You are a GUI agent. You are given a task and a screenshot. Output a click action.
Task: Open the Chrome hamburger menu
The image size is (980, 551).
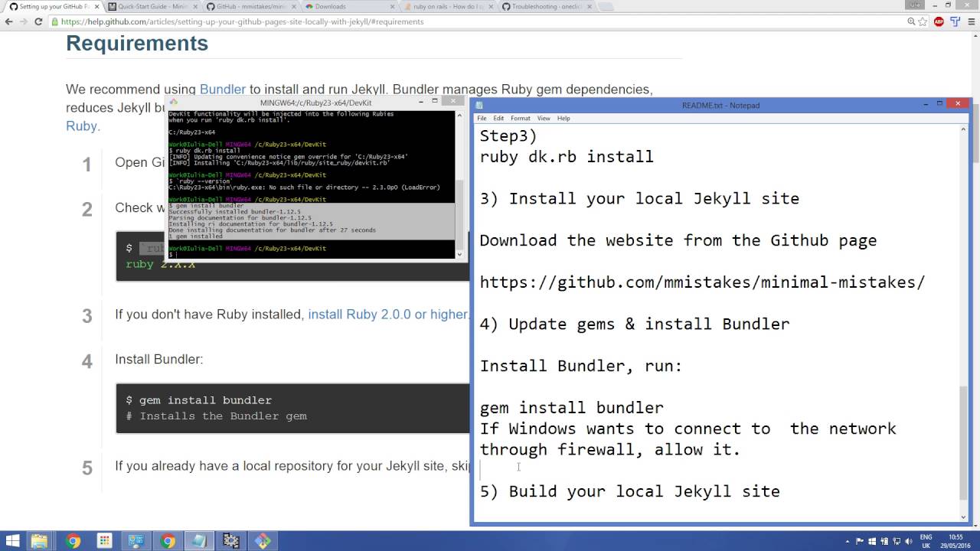(971, 21)
